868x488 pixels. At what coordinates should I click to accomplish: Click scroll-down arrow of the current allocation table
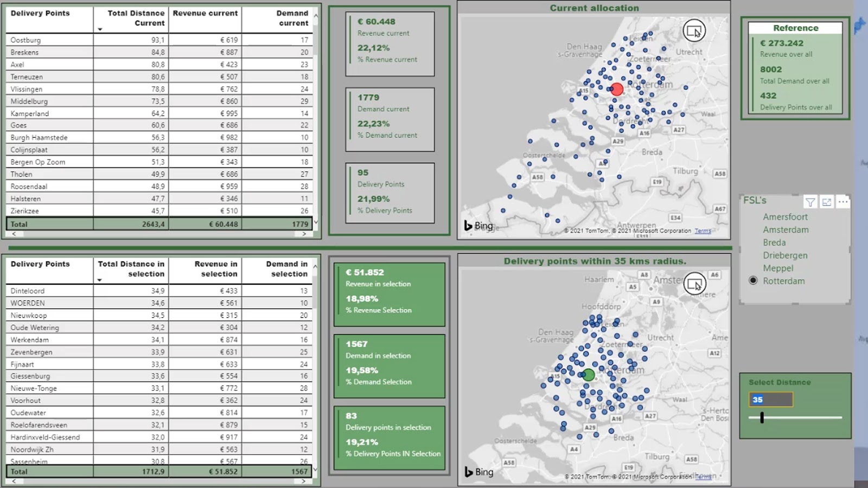click(x=316, y=222)
